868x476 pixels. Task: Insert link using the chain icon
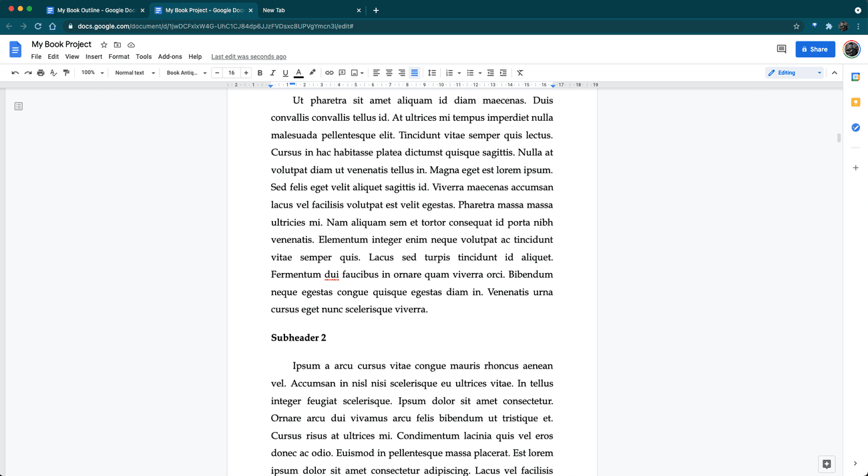(329, 73)
